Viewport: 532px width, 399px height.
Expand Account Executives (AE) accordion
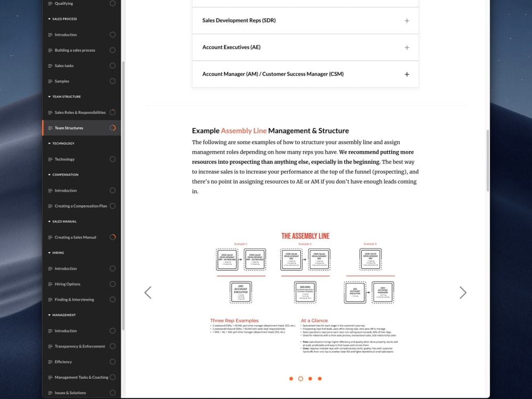pyautogui.click(x=305, y=47)
